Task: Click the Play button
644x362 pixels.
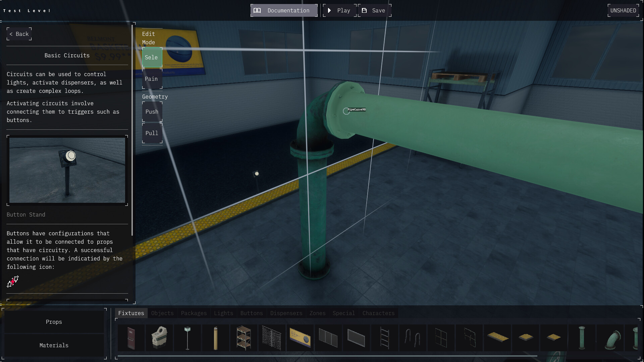Action: click(x=339, y=10)
